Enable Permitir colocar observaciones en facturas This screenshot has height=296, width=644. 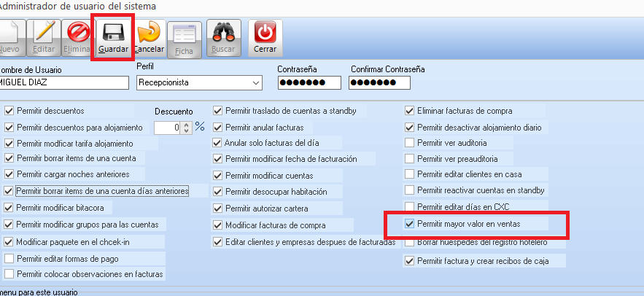(9, 274)
